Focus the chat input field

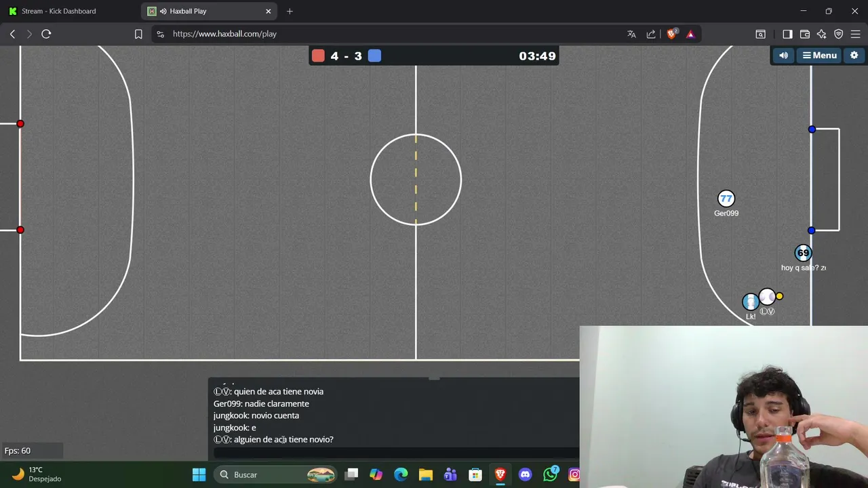tap(397, 453)
